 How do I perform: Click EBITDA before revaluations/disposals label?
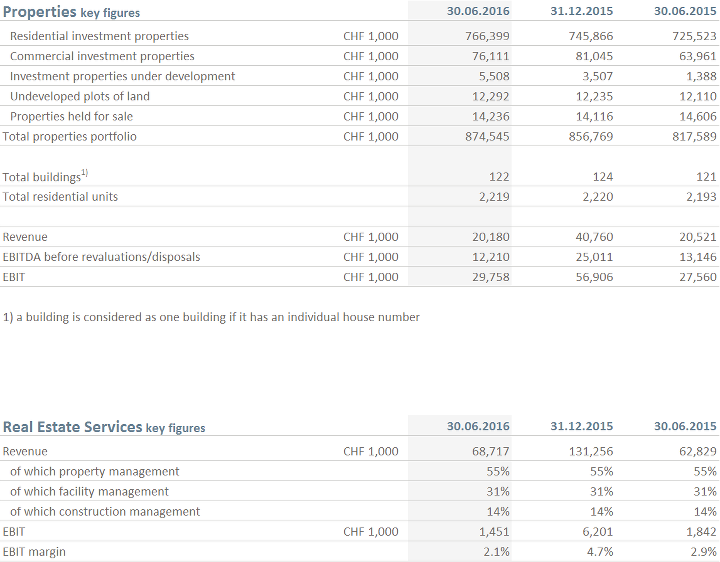(101, 257)
